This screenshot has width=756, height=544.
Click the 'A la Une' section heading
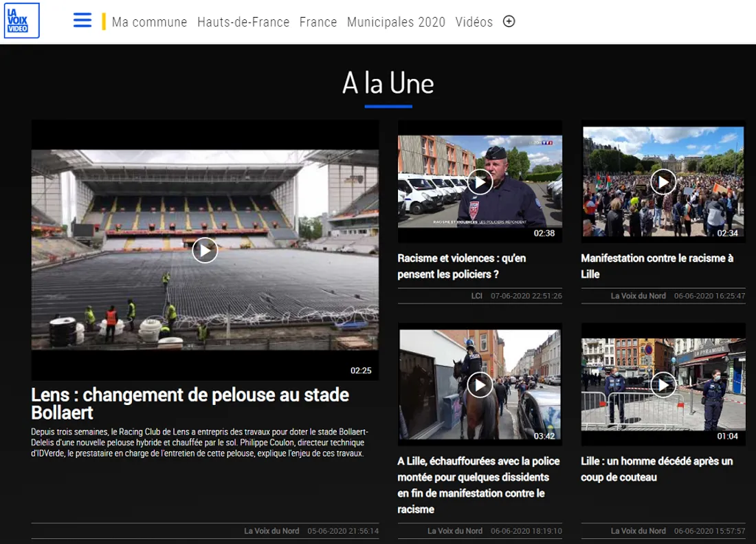click(388, 84)
